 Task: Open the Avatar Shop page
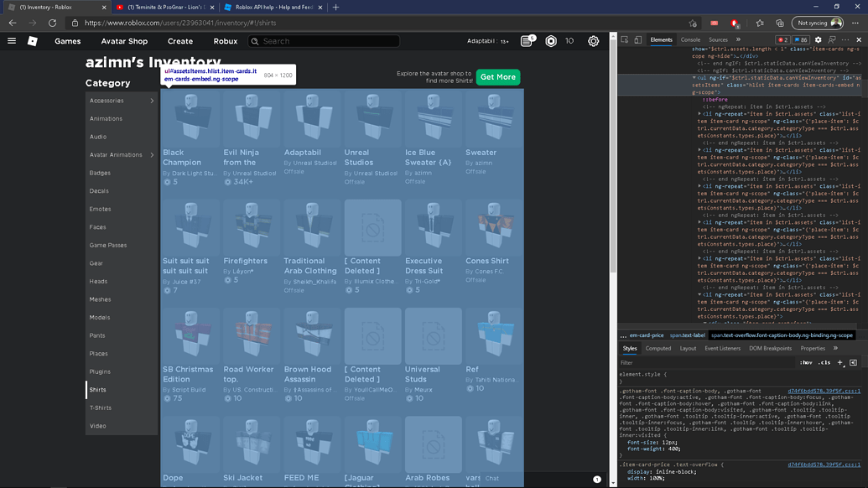(x=124, y=40)
